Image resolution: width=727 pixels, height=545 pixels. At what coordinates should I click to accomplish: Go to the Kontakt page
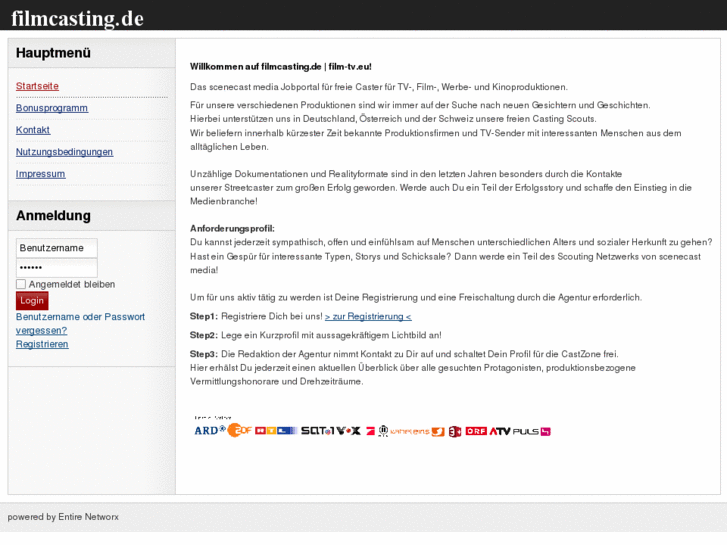click(33, 130)
